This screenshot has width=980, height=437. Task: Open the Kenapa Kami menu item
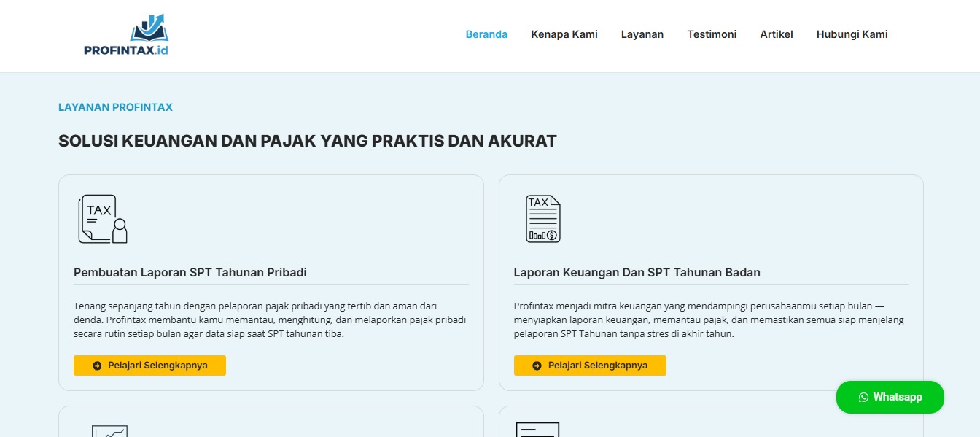[564, 34]
